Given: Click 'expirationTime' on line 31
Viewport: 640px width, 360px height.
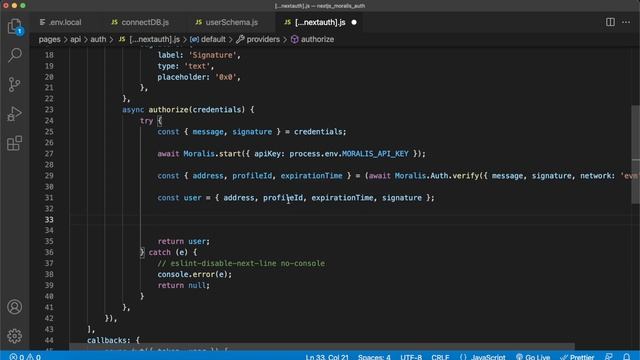Looking at the screenshot, I should point(342,198).
